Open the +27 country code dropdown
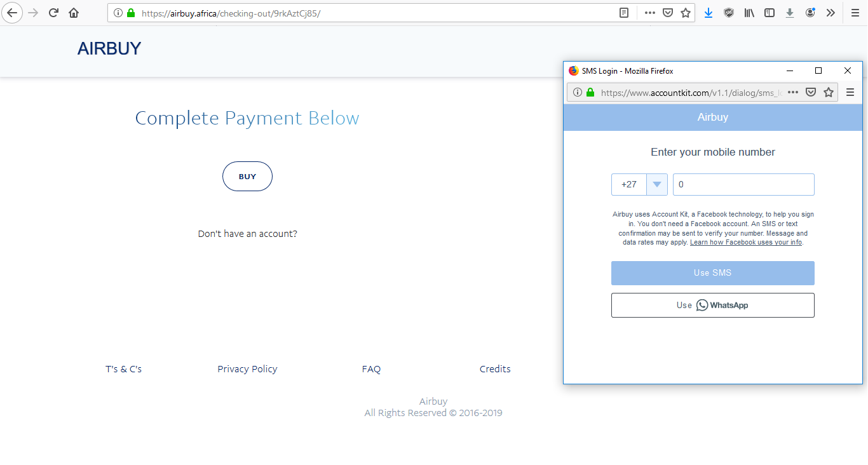This screenshot has width=868, height=465. (x=639, y=185)
